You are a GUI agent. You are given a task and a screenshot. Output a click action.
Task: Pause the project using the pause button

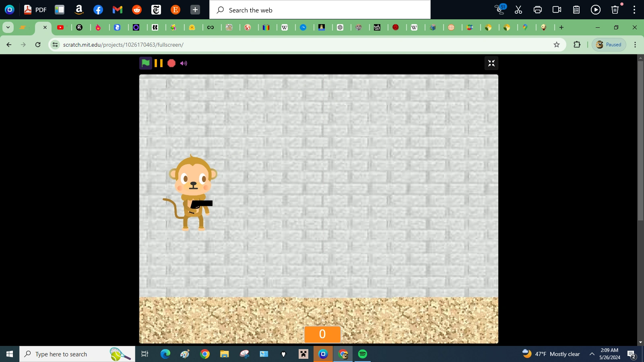(158, 63)
